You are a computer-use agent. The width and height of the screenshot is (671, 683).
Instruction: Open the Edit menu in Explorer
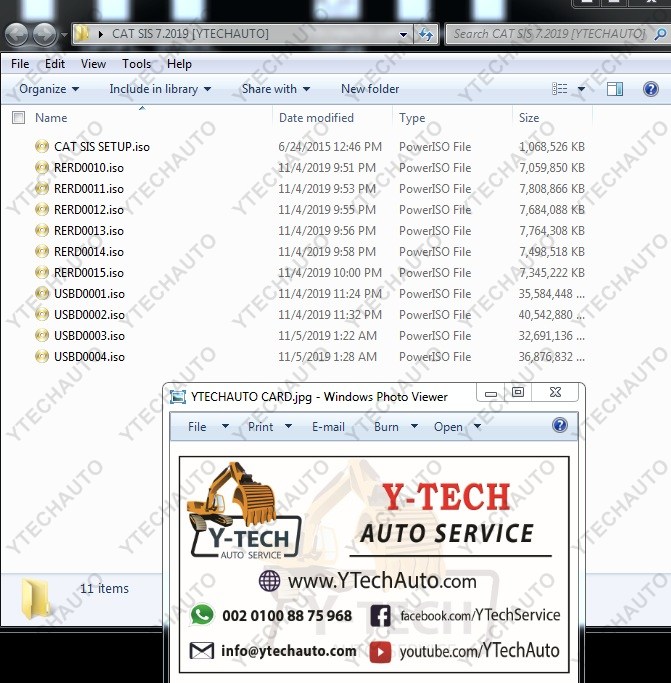[x=55, y=64]
